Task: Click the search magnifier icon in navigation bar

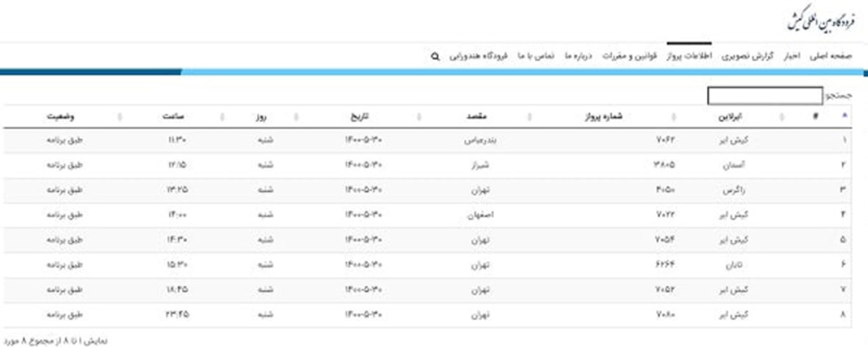Action: point(435,56)
